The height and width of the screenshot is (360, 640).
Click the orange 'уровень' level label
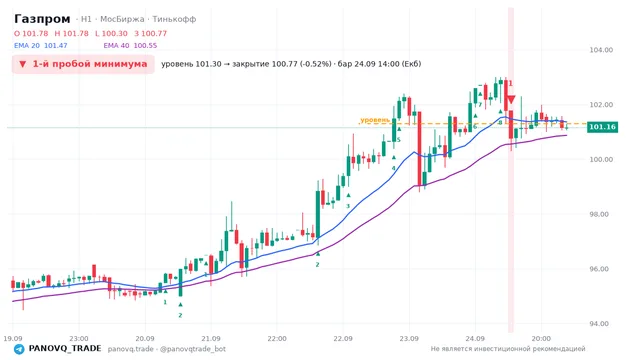(x=375, y=120)
